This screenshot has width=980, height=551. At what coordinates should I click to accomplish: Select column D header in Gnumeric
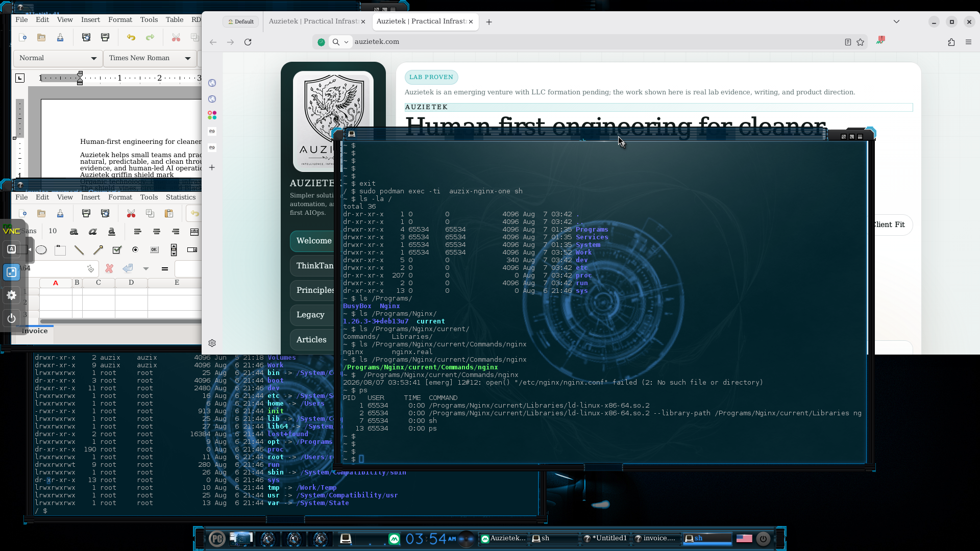pyautogui.click(x=131, y=283)
